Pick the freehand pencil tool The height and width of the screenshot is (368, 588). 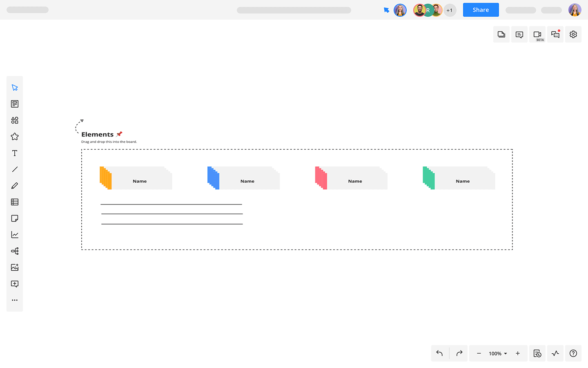(15, 186)
